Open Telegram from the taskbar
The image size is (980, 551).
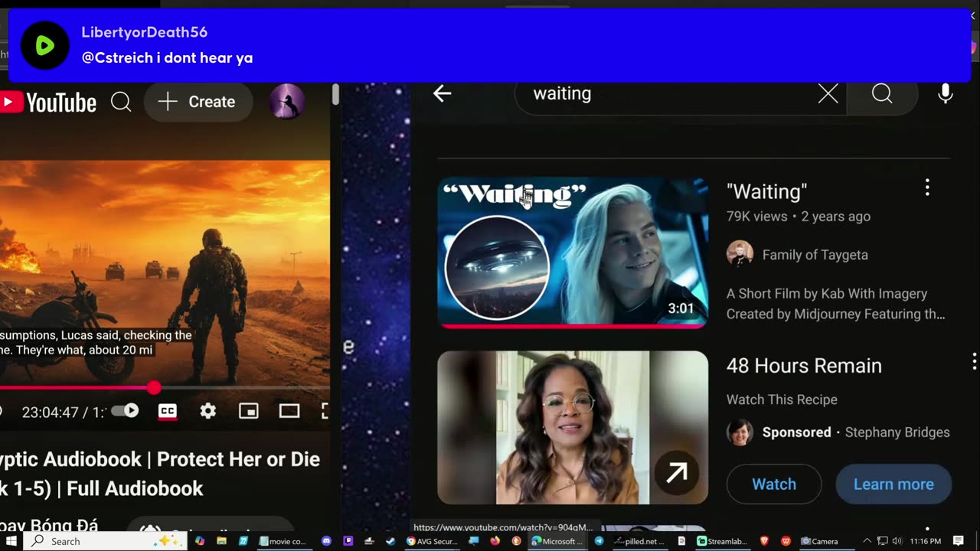pyautogui.click(x=599, y=541)
